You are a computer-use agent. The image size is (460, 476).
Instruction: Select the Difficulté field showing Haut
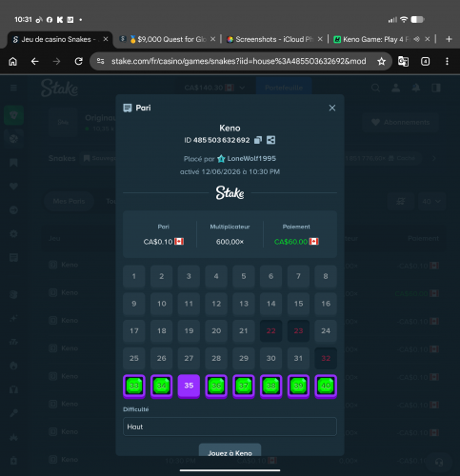tap(230, 426)
